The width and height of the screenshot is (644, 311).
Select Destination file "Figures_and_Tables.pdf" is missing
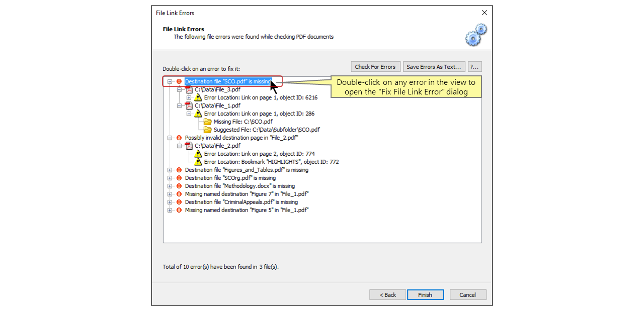247,170
